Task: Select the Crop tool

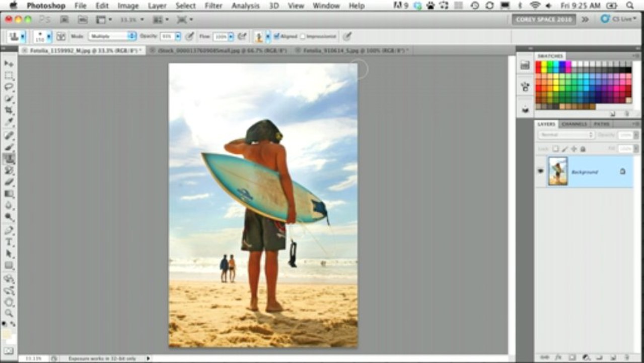Action: (9, 110)
